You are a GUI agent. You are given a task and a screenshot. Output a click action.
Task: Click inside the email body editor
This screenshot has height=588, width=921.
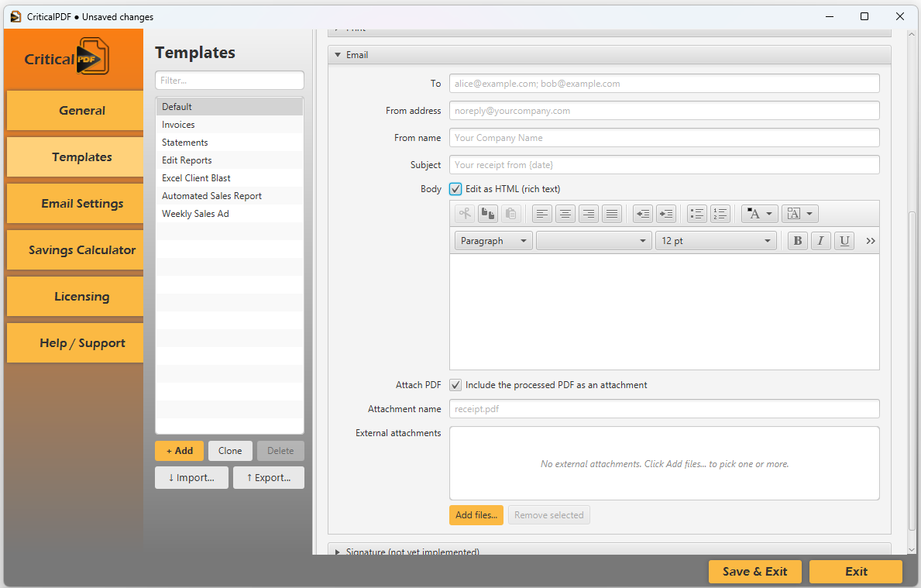665,312
